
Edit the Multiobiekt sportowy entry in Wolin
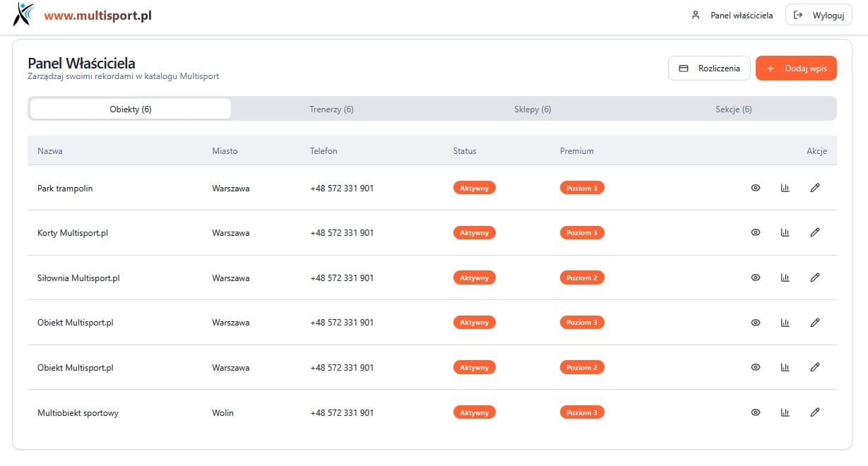814,412
